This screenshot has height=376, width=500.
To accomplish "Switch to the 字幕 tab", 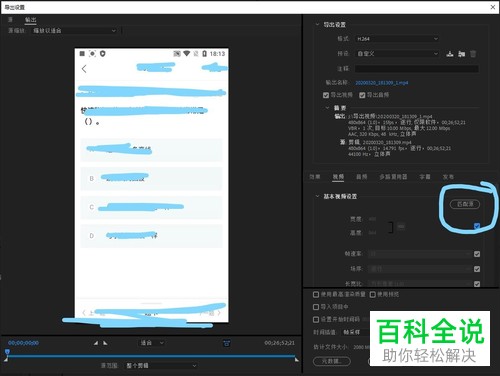I will 425,177.
